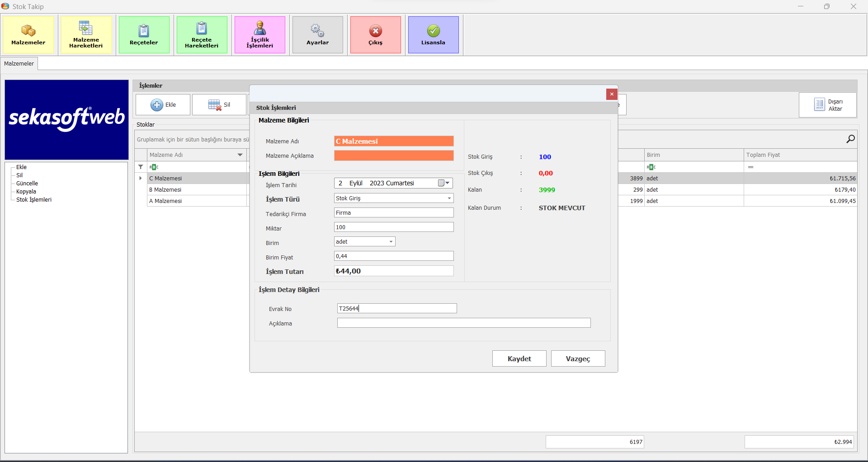
Task: Click the search magnifier in grid
Action: tap(850, 139)
